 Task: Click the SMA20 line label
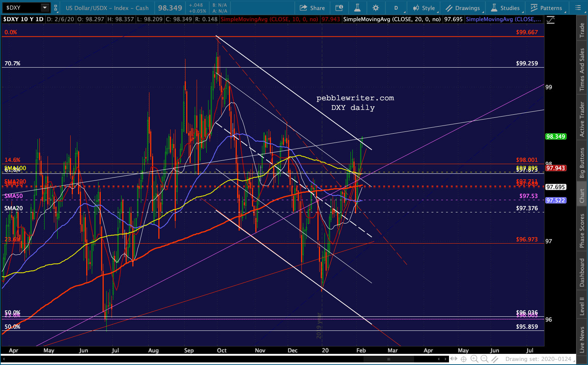tap(13, 208)
